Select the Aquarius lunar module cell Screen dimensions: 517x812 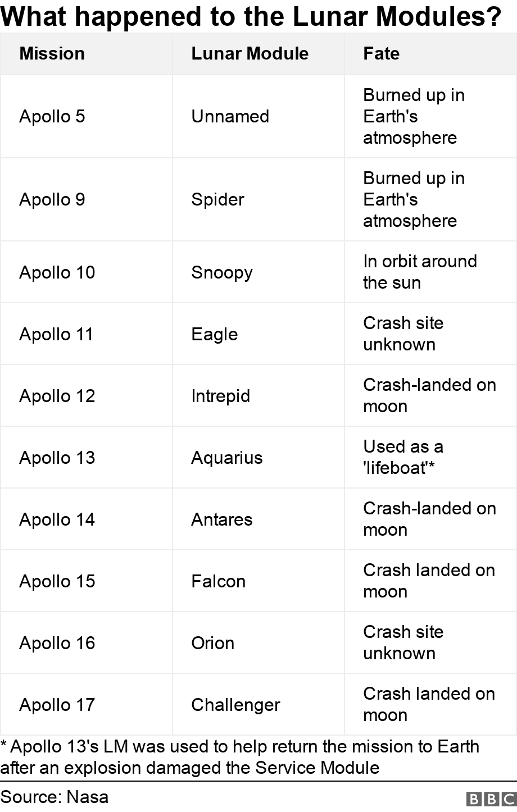pos(226,458)
